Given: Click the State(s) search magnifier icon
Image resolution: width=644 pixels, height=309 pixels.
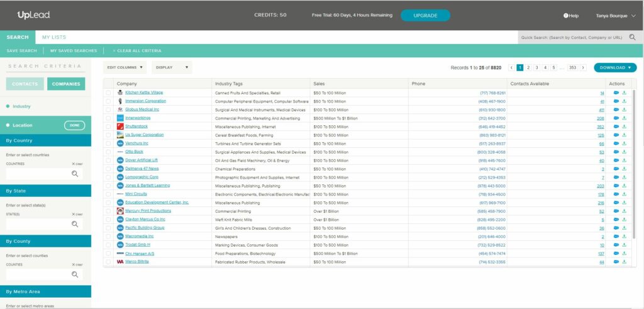Looking at the screenshot, I should tap(75, 224).
